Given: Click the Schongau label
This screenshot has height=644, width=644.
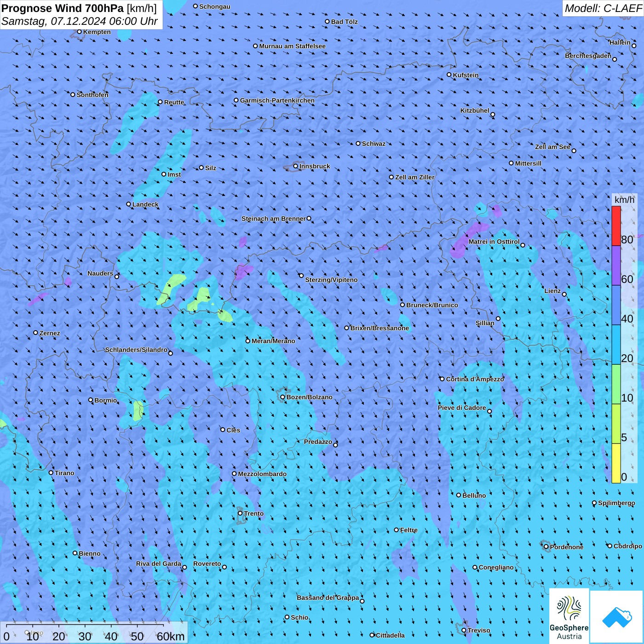Looking at the screenshot, I should click(215, 6).
